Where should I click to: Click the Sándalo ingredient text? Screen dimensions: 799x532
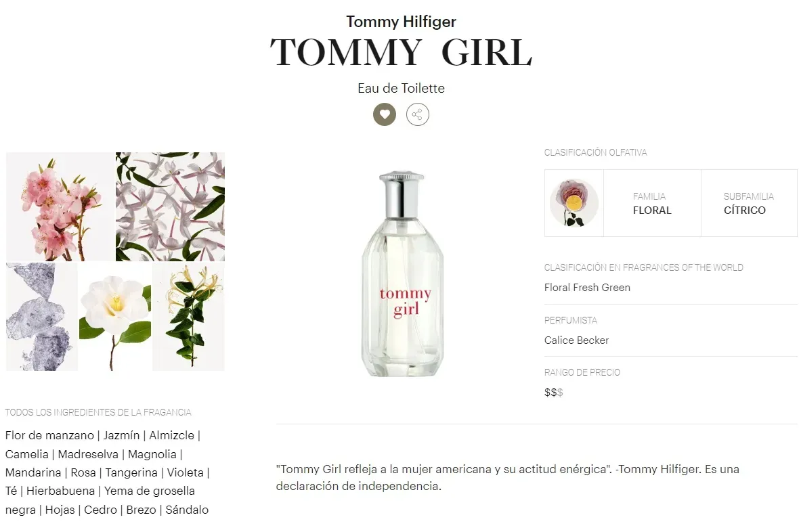(x=187, y=510)
